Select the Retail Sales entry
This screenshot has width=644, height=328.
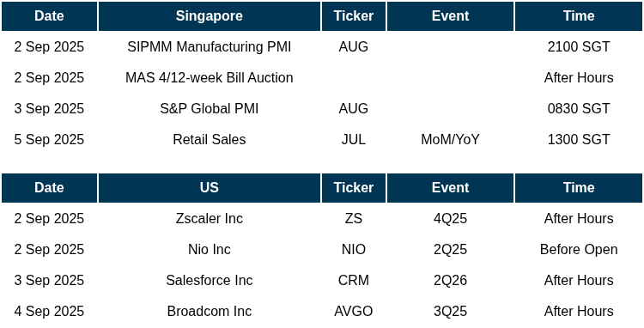coord(209,139)
